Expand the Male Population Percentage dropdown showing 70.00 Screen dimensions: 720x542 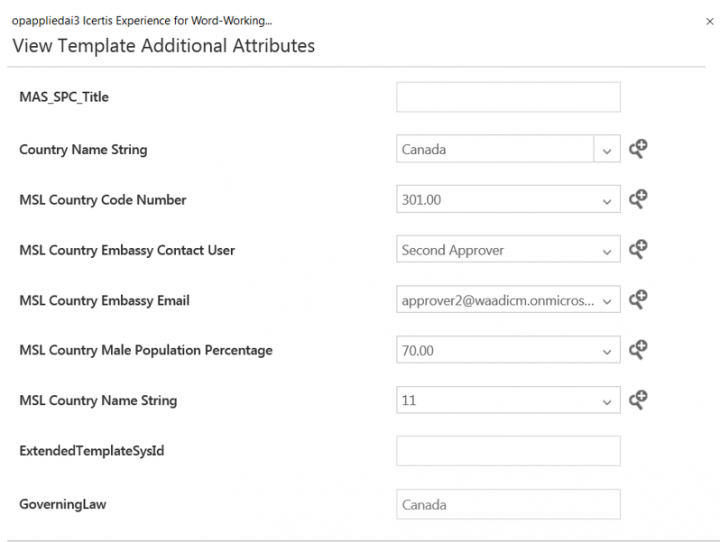pos(606,351)
